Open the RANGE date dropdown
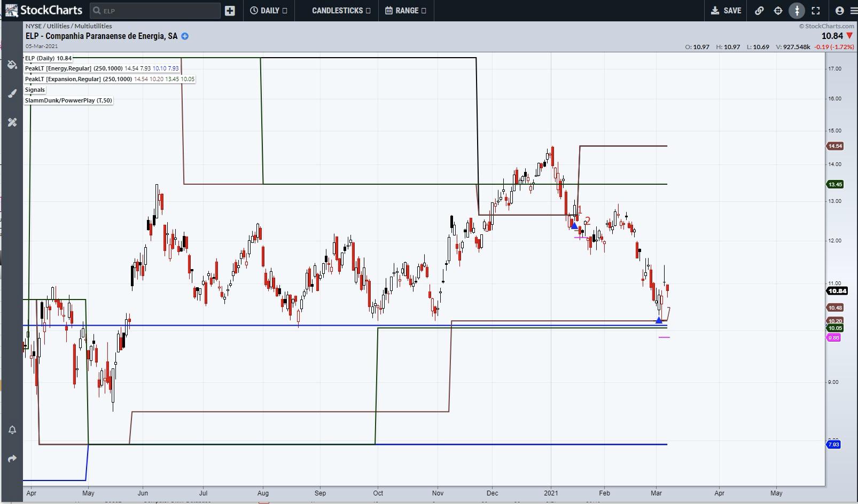The width and height of the screenshot is (858, 504). [405, 11]
